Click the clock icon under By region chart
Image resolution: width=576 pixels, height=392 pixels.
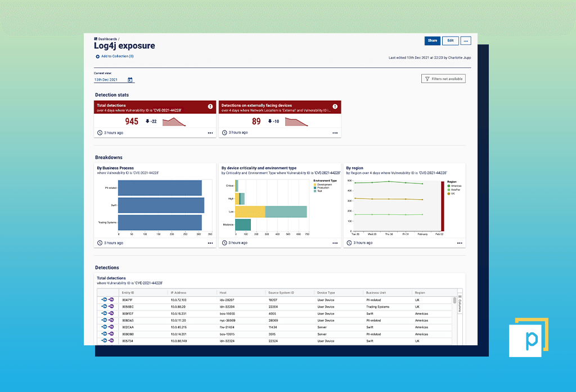349,243
